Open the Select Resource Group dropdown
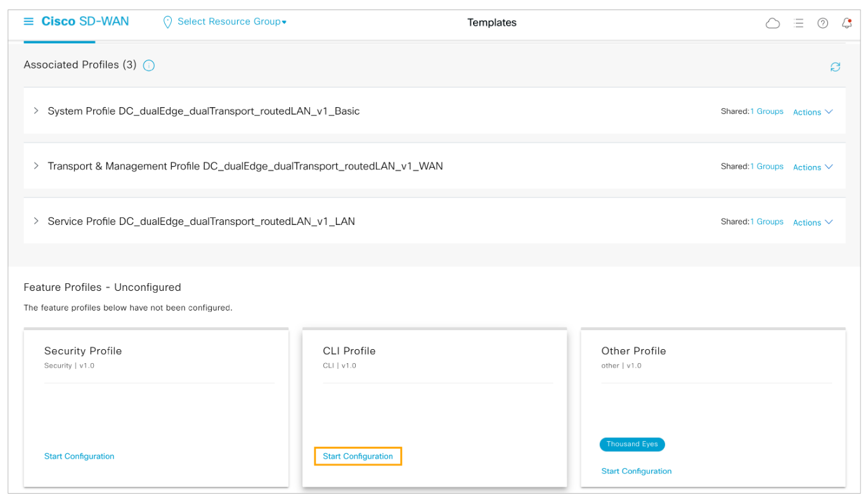 point(231,22)
